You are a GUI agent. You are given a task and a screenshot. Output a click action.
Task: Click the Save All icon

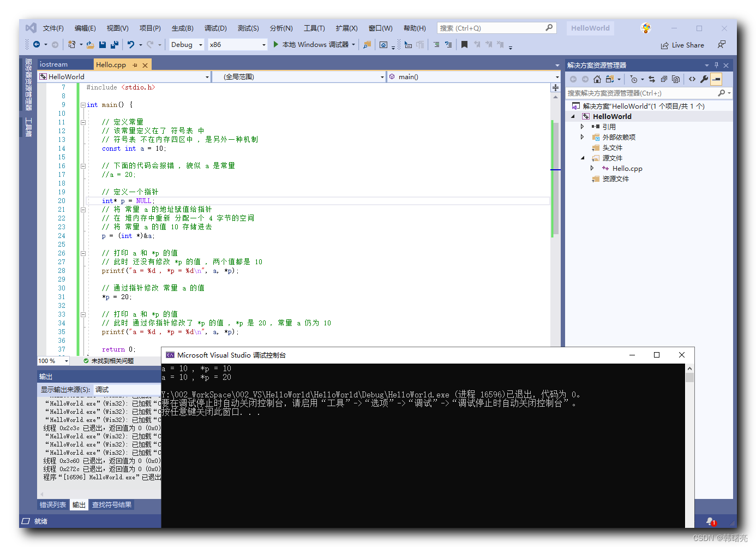pyautogui.click(x=115, y=45)
